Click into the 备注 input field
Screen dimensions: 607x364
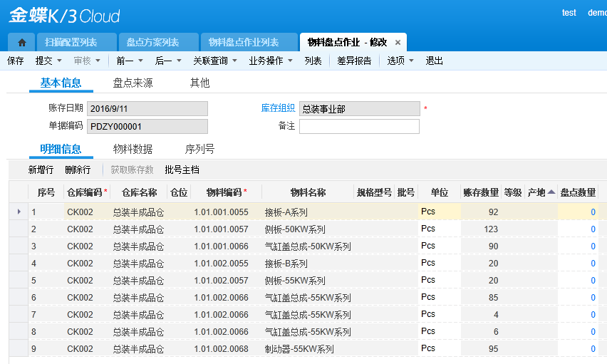(x=359, y=127)
